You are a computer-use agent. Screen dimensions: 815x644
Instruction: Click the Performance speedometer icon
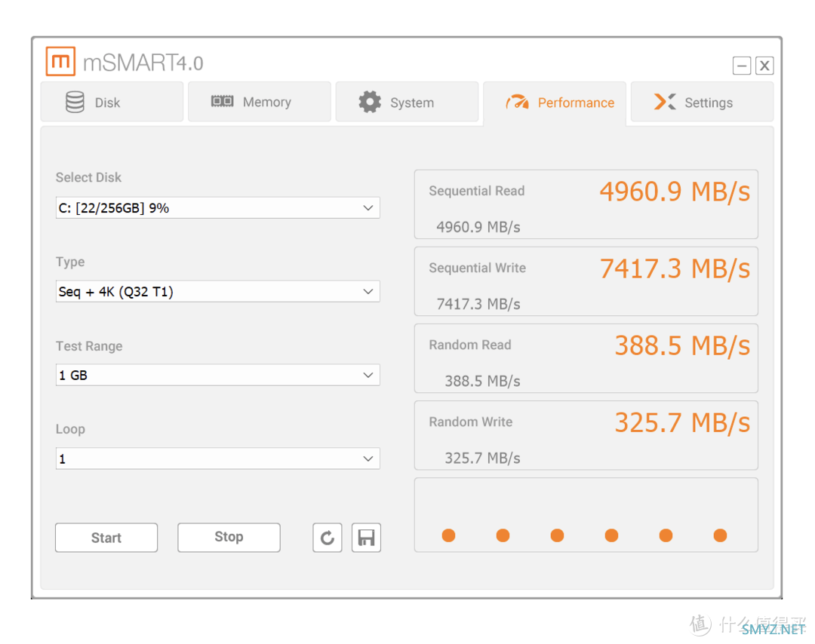[x=517, y=103]
